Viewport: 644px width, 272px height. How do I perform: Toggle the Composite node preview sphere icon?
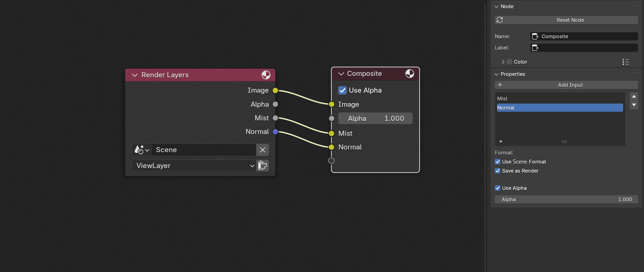(x=410, y=74)
